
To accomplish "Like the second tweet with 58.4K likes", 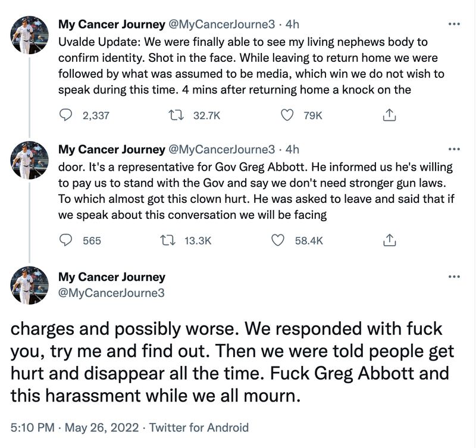I will [277, 240].
